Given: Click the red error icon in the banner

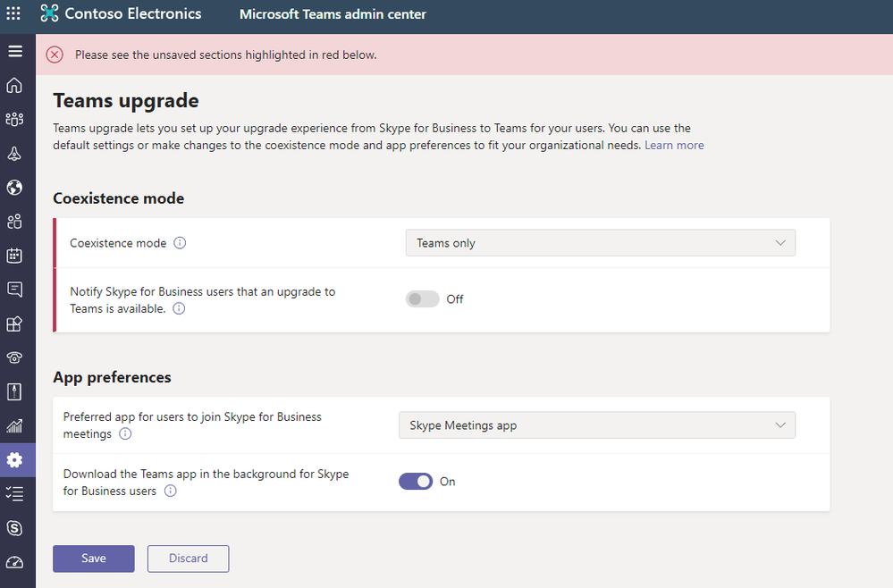Looking at the screenshot, I should pyautogui.click(x=55, y=55).
